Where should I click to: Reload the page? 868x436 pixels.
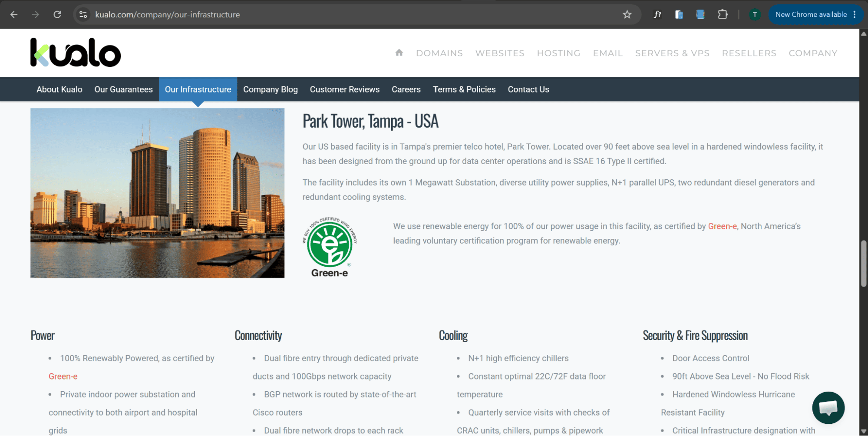57,14
